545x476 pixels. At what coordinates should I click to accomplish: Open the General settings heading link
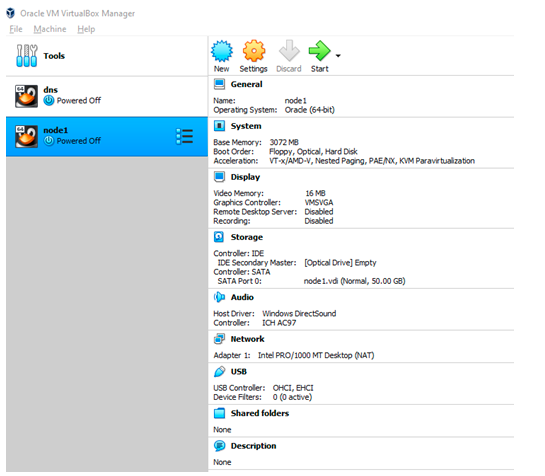(x=246, y=84)
